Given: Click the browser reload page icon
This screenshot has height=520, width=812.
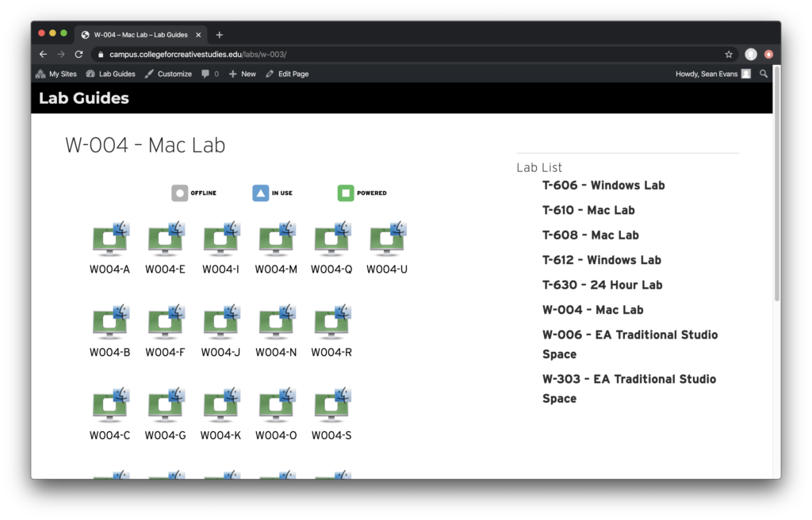Looking at the screenshot, I should pyautogui.click(x=79, y=54).
